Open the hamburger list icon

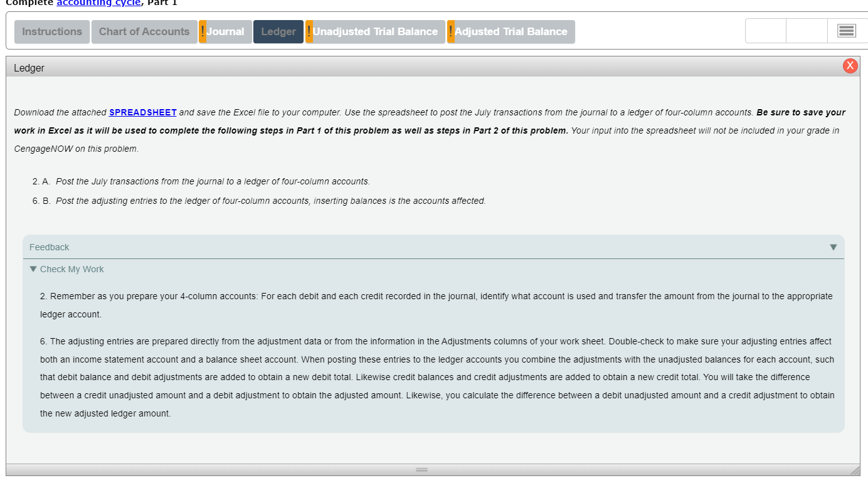click(845, 30)
